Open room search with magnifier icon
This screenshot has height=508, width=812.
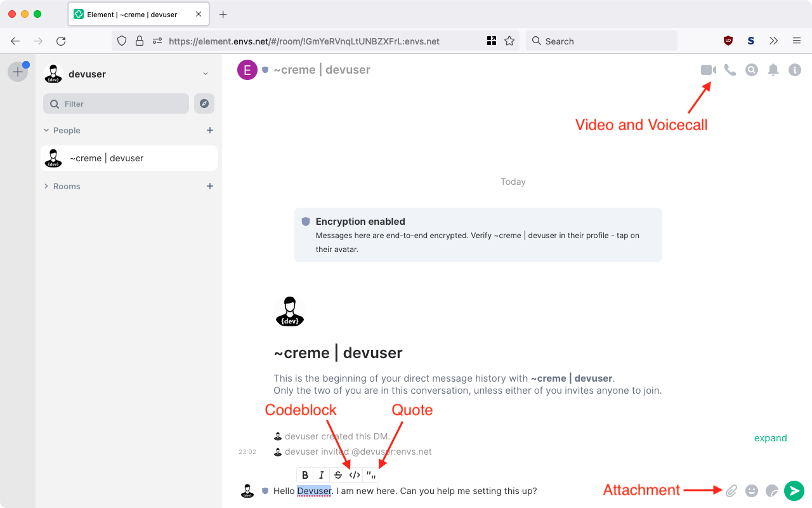[752, 70]
